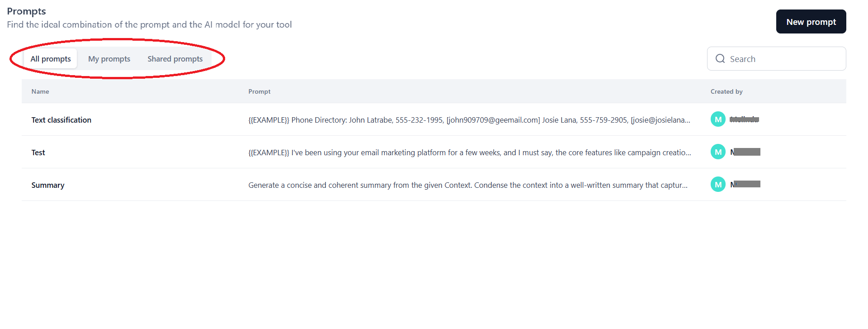Click the Phone Directory prompt text
Viewport: 868px width, 329px height.
click(x=469, y=120)
